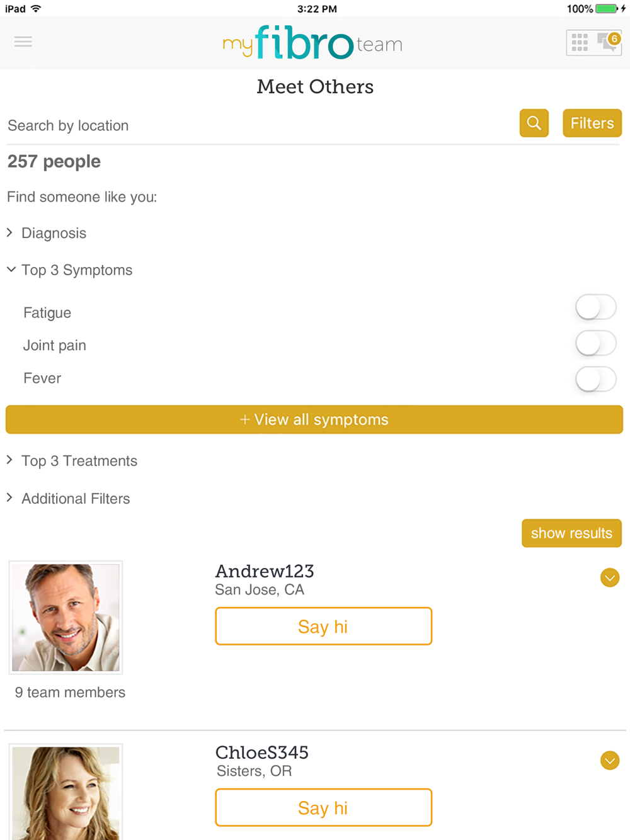
Task: Open notifications chat icon with badge
Action: pos(609,42)
